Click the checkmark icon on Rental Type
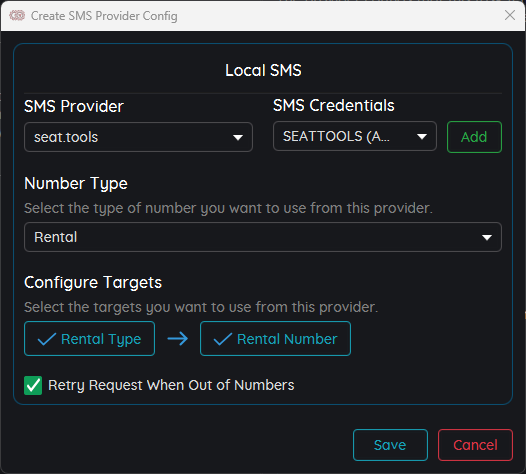 tap(47, 339)
